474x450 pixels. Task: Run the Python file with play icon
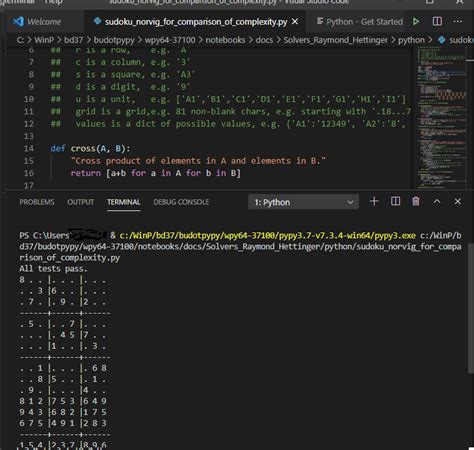click(416, 22)
